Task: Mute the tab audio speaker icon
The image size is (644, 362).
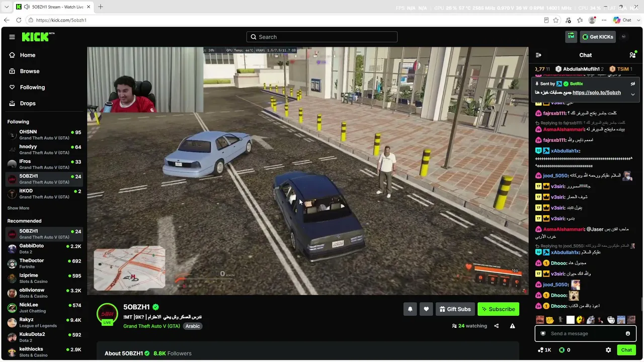Action: [26, 7]
